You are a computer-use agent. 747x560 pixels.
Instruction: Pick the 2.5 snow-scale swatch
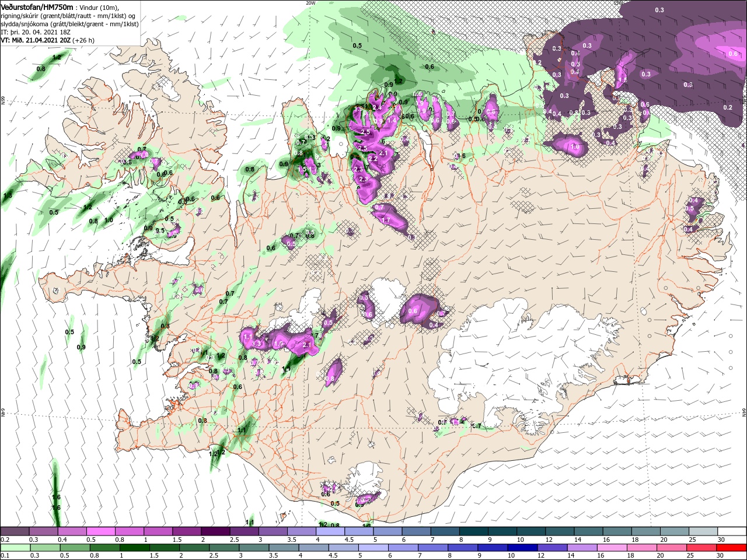pyautogui.click(x=243, y=531)
